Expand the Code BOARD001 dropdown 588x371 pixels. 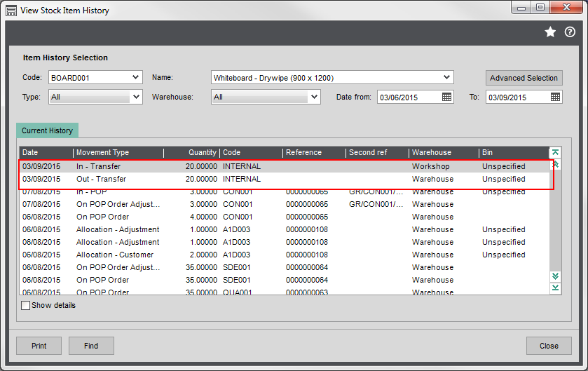(135, 78)
